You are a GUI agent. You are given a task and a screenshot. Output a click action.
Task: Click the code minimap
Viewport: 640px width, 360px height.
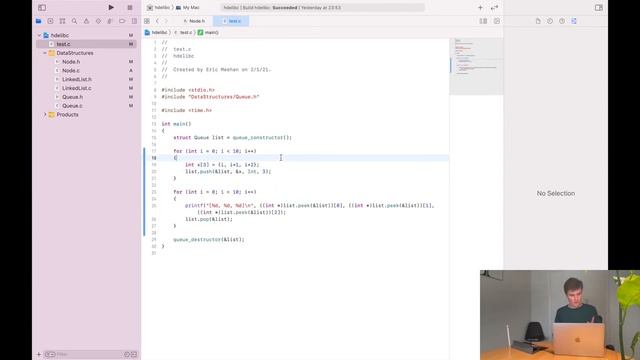[476, 67]
